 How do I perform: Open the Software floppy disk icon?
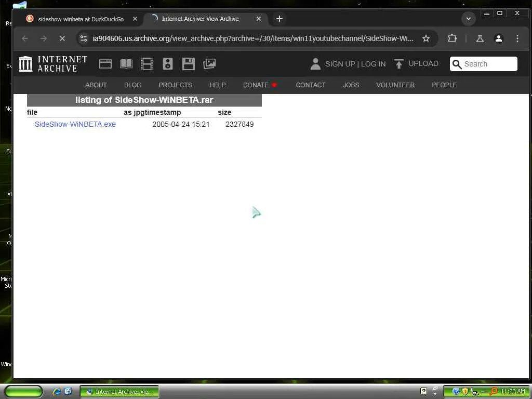click(188, 64)
